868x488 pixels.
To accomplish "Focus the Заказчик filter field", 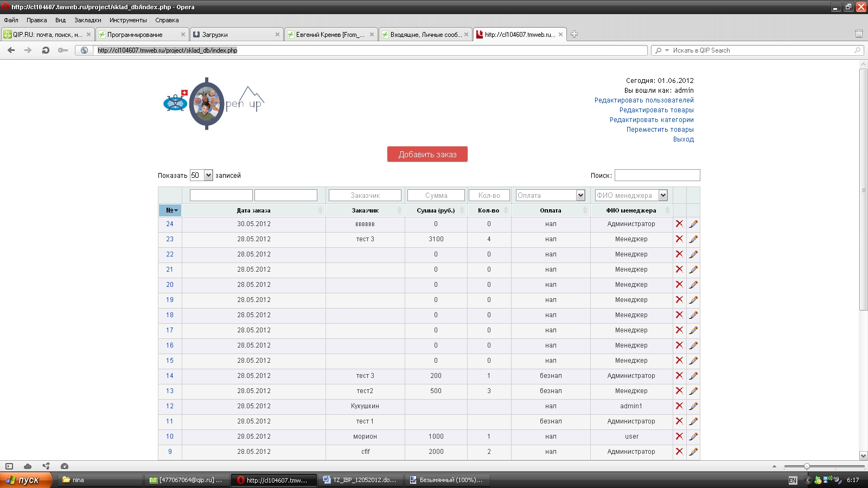I will click(365, 195).
